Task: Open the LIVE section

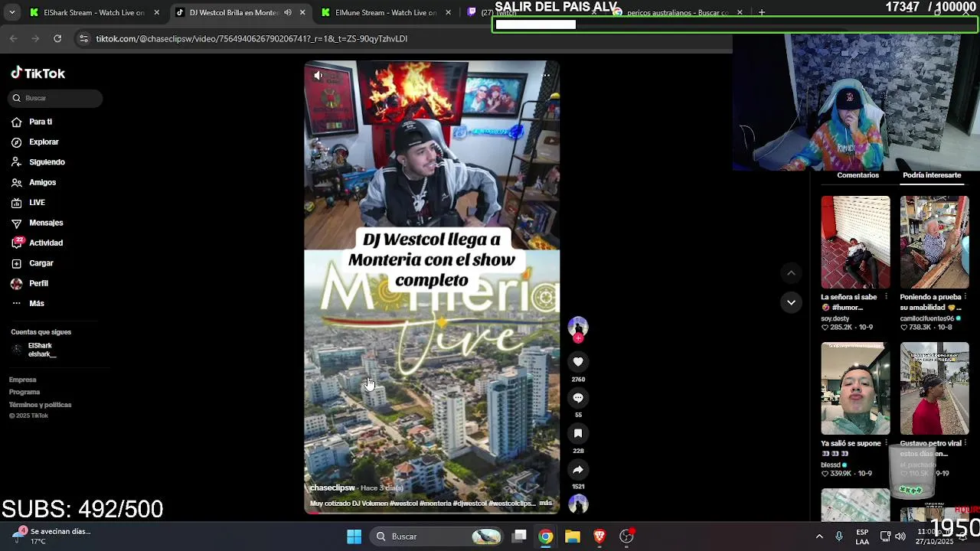Action: pos(28,203)
